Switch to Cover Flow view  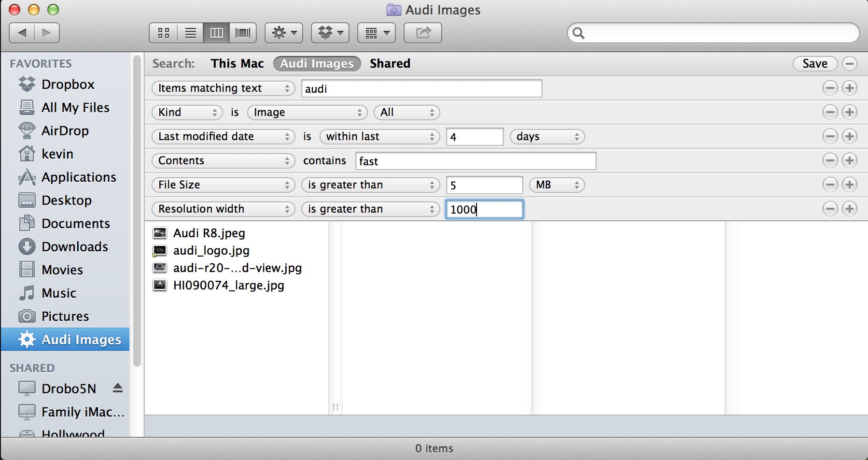[243, 33]
